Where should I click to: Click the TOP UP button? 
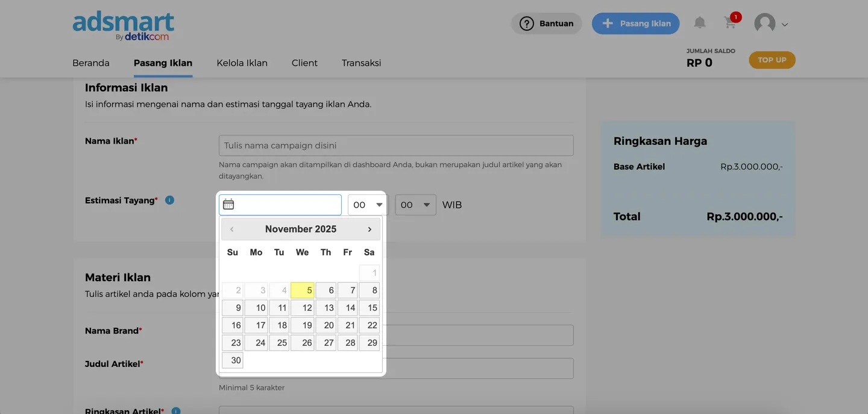[x=772, y=60]
